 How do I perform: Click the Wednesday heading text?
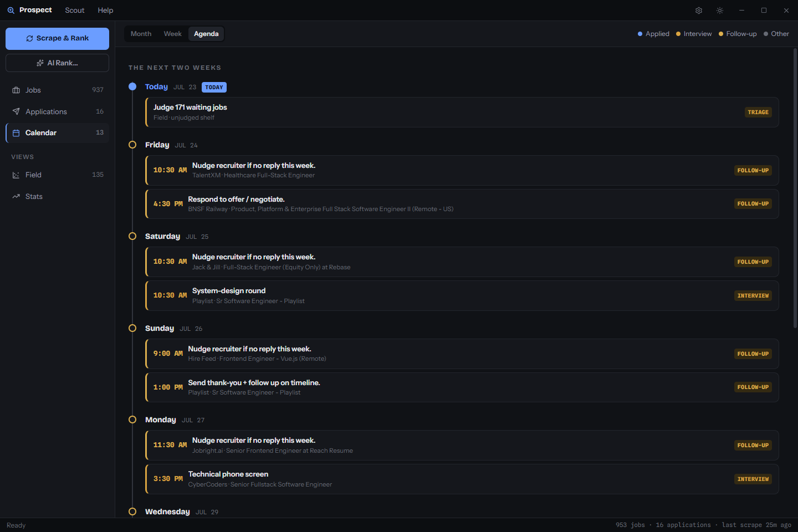click(167, 511)
